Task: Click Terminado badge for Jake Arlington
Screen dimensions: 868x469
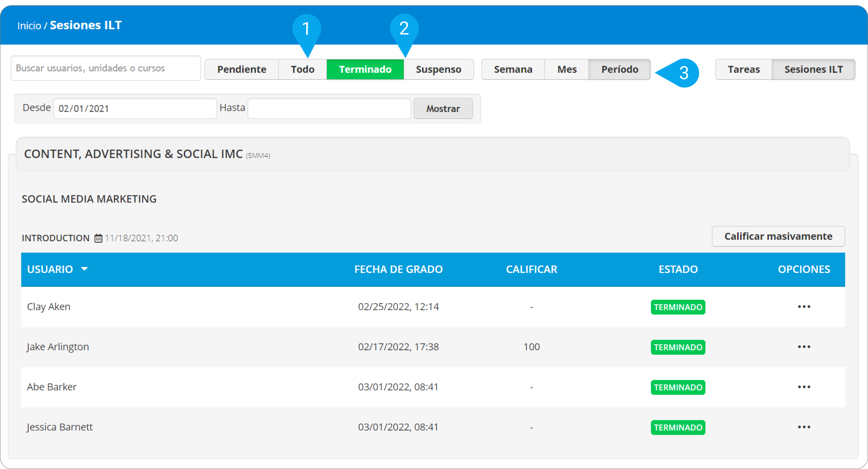Action: (678, 347)
